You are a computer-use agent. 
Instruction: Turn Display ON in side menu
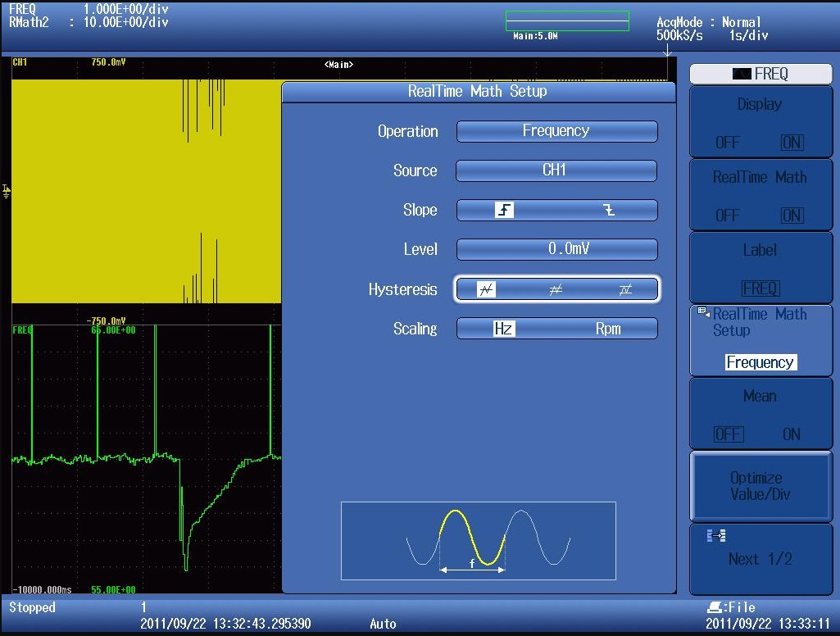(792, 143)
